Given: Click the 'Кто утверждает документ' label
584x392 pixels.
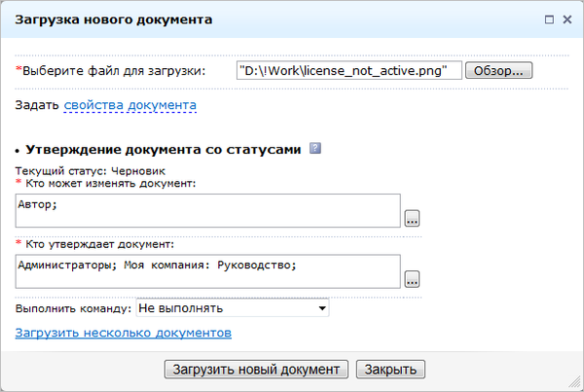Looking at the screenshot, I should [x=98, y=243].
